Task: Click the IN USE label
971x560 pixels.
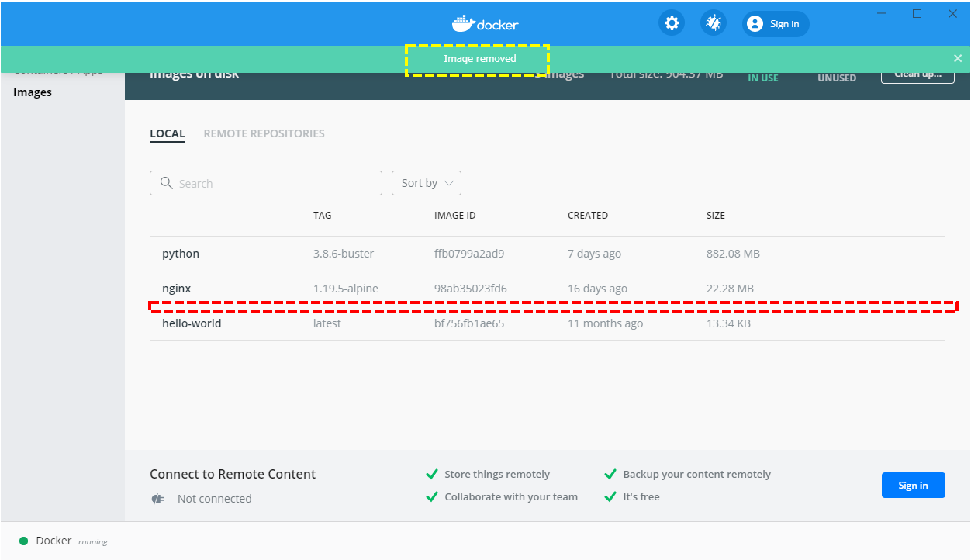Action: coord(763,78)
